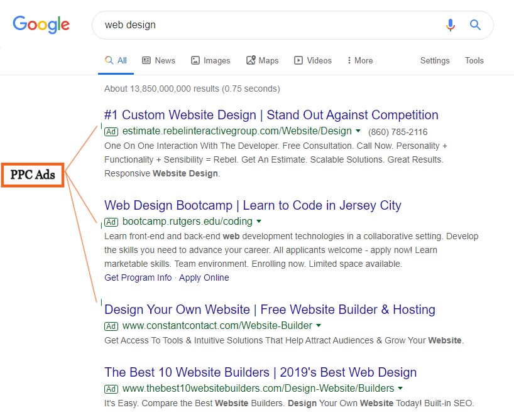This screenshot has height=420, width=514.
Task: Open the Apply Online link
Action: 204,277
